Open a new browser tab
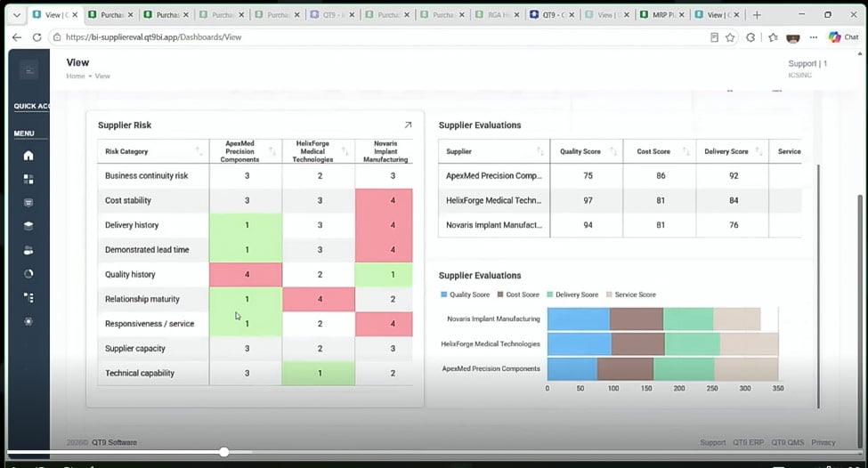Viewport: 868px width, 468px height. tap(757, 15)
